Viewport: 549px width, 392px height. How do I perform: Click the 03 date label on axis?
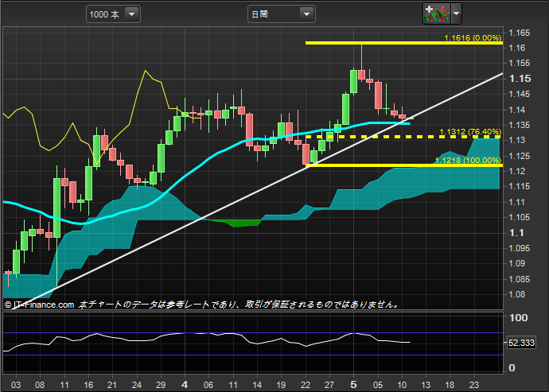(x=16, y=385)
